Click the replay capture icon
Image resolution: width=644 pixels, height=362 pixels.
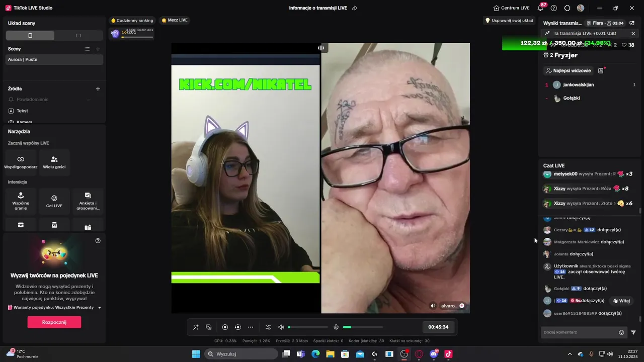click(x=238, y=327)
